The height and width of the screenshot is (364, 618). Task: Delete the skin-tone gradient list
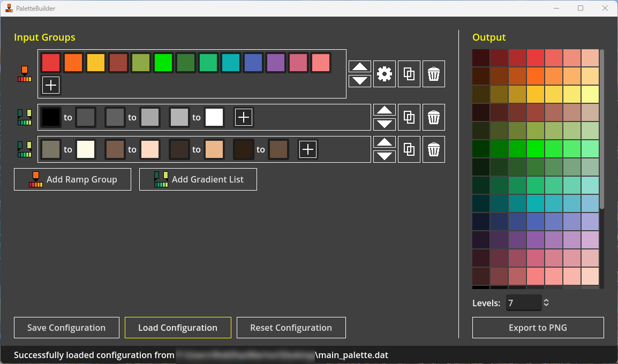pos(434,149)
